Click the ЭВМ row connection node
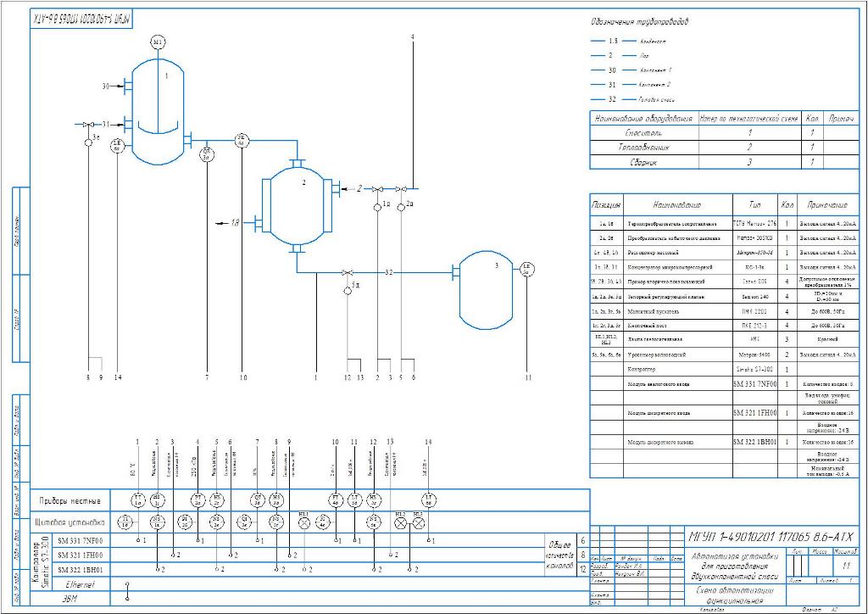This screenshot has height=614, width=868. coord(127,599)
